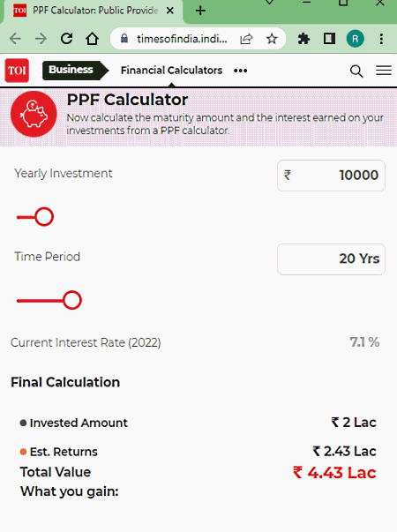Open the Chrome three-dot menu

click(381, 39)
